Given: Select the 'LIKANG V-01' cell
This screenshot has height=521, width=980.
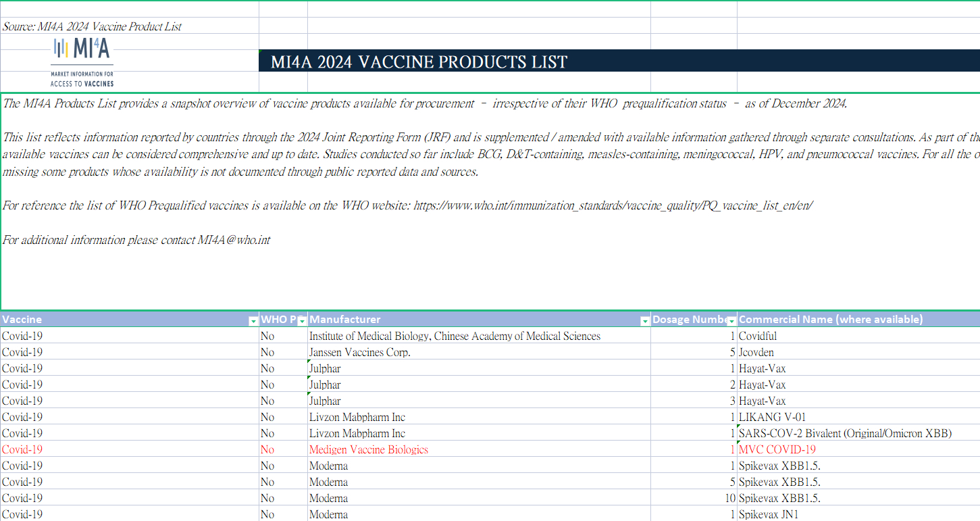Looking at the screenshot, I should click(x=859, y=417).
